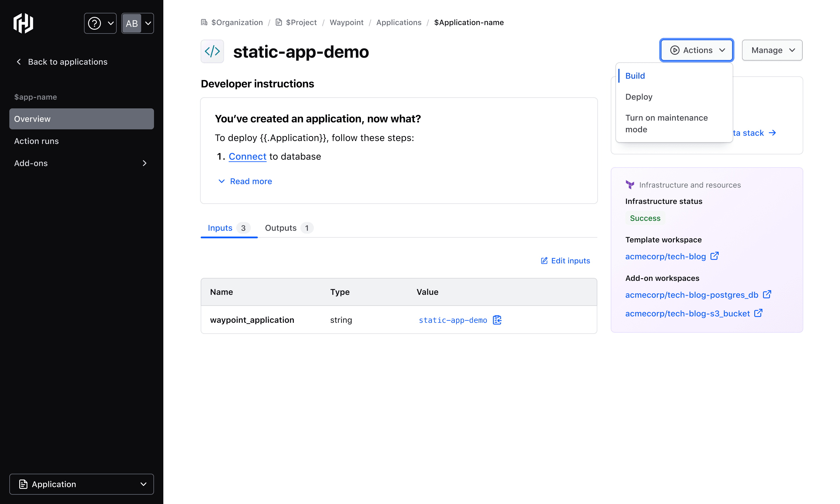The height and width of the screenshot is (504, 840).
Task: Click the external link icon for tech-blog-s3_bucket
Action: pyautogui.click(x=758, y=313)
